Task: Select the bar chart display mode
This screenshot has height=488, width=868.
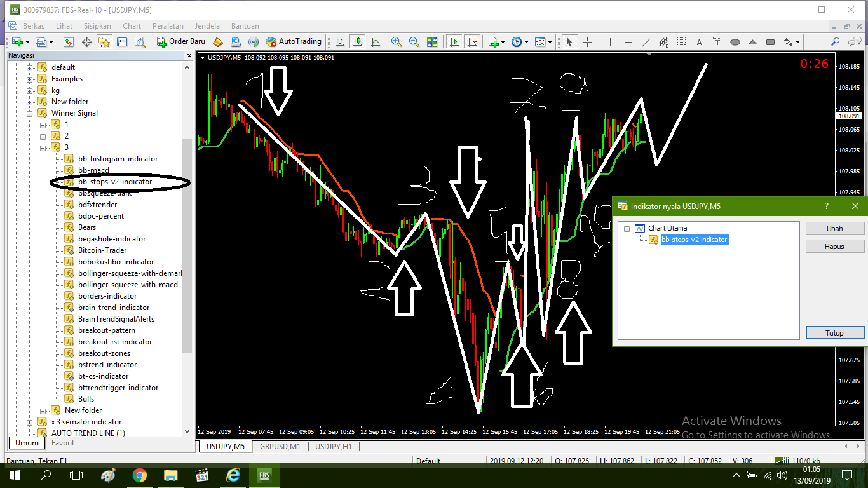Action: (339, 41)
